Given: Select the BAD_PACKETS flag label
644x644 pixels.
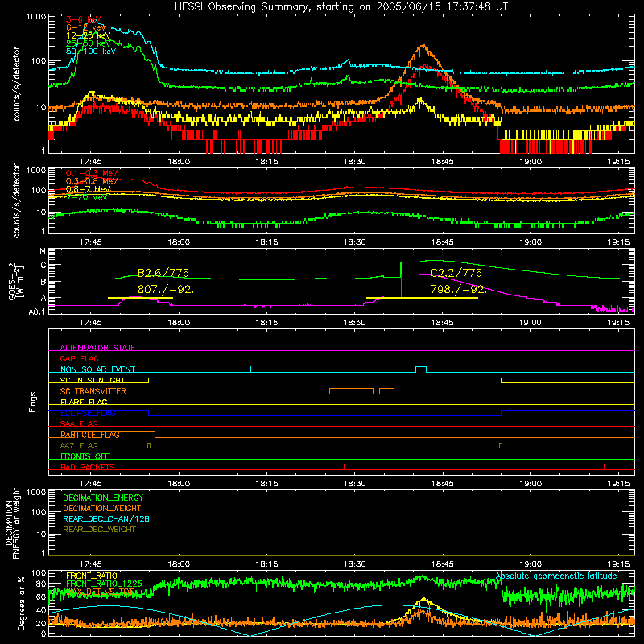Looking at the screenshot, I should pos(88,467).
